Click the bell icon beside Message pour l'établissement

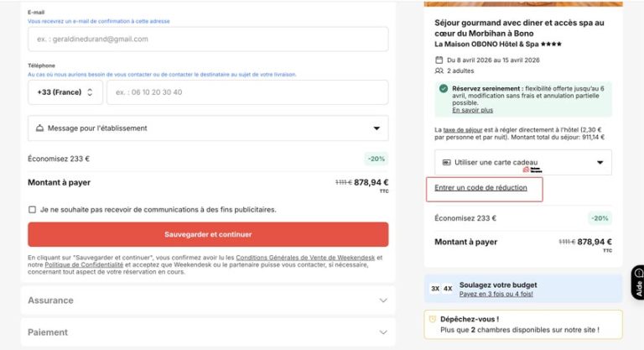39,128
